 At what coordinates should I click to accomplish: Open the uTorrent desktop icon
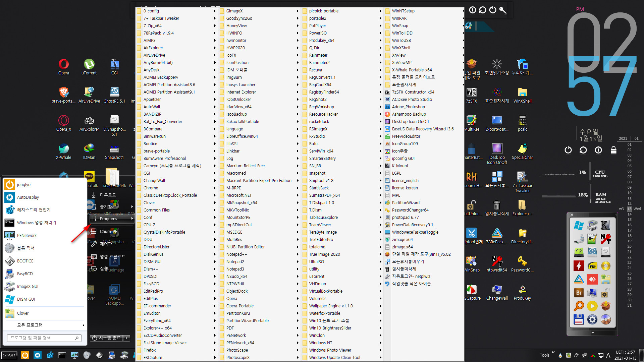pos(89,67)
